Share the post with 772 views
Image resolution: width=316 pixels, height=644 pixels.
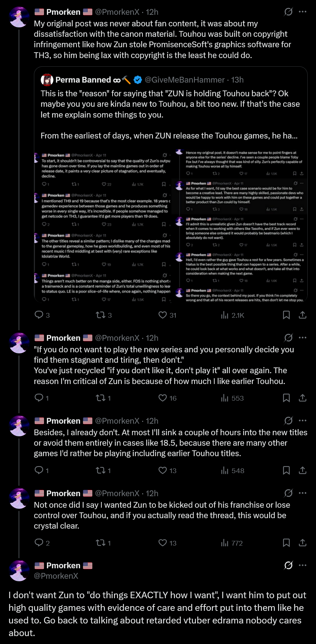point(303,543)
